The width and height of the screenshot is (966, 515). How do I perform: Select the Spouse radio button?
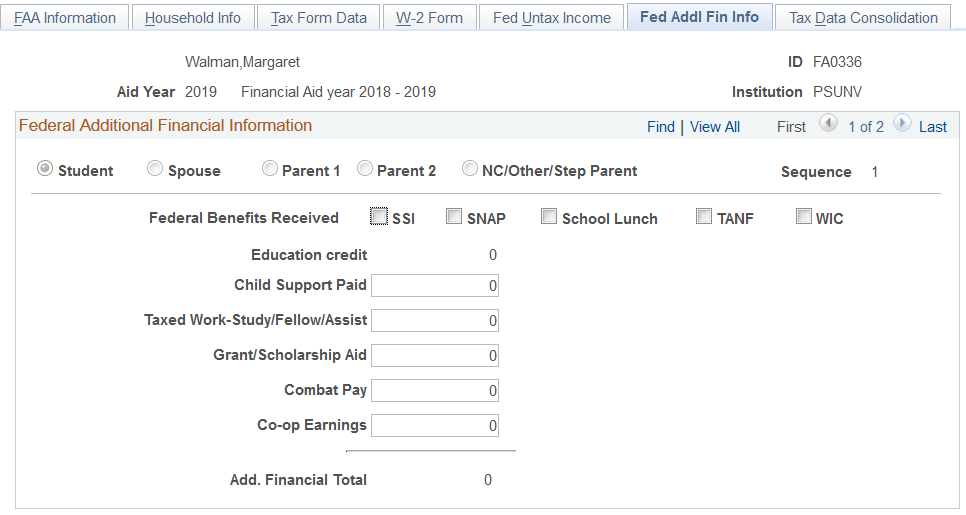[155, 169]
